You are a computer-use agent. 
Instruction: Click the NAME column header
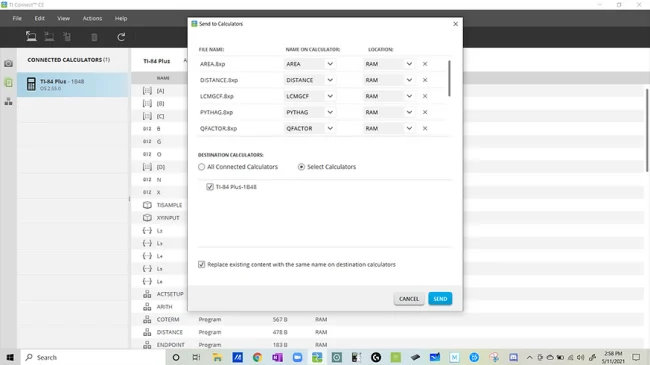tap(163, 78)
